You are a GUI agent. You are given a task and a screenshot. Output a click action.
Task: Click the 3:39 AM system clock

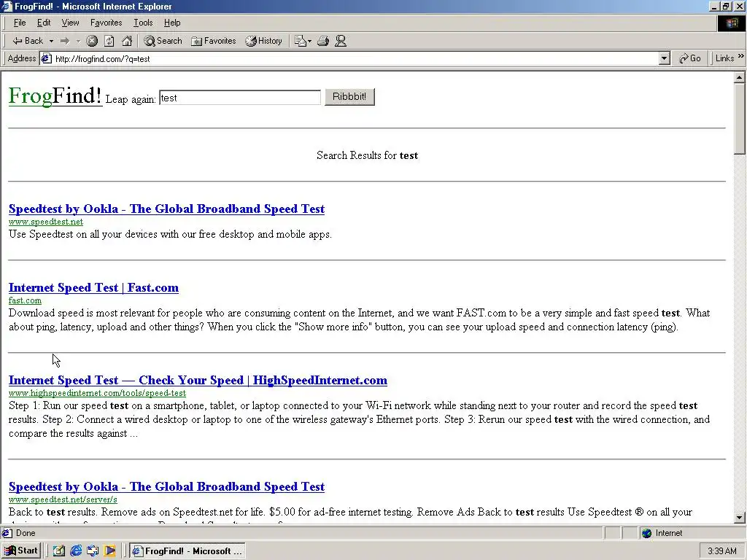pyautogui.click(x=721, y=551)
